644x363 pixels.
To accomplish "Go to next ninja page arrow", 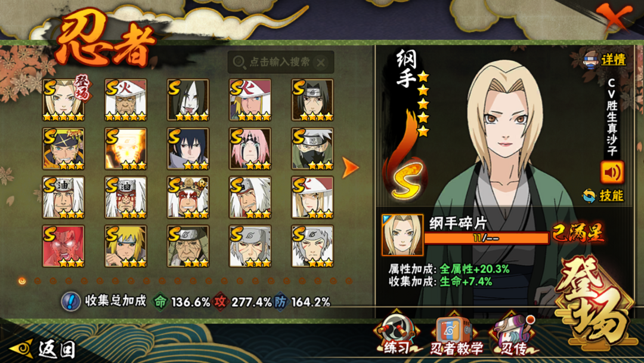I will point(351,168).
